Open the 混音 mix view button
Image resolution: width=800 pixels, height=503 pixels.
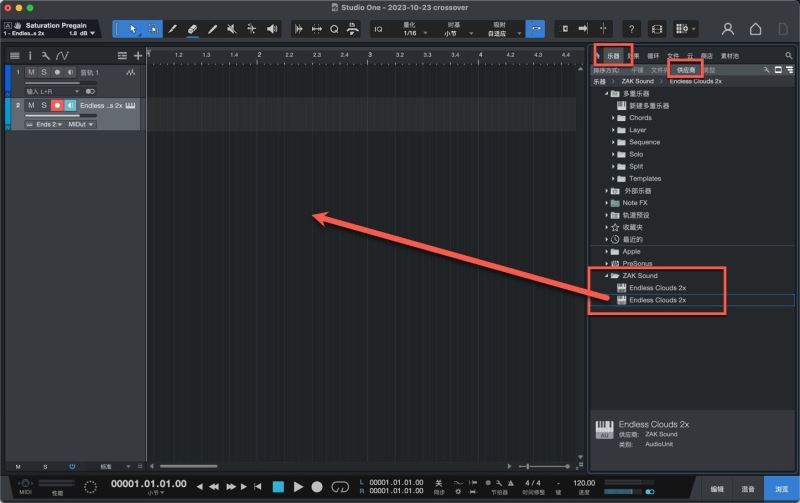[747, 489]
